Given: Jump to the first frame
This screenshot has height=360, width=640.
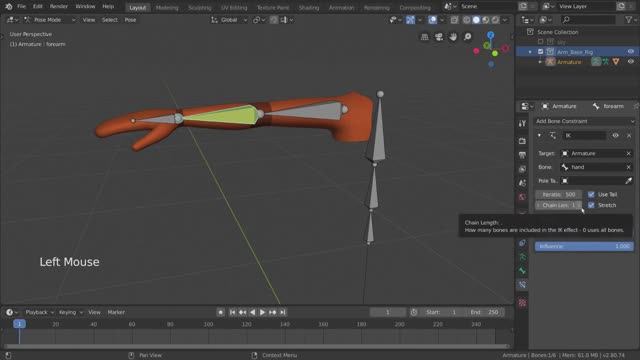Looking at the screenshot, I should (232, 312).
